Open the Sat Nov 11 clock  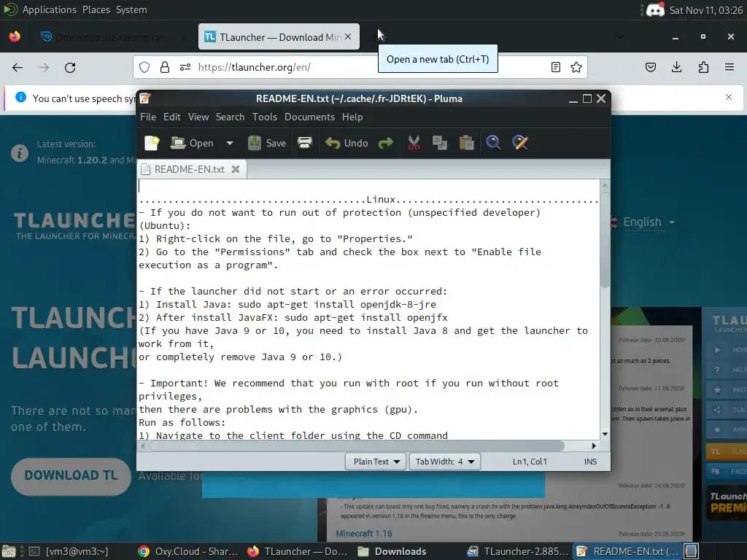click(x=706, y=10)
